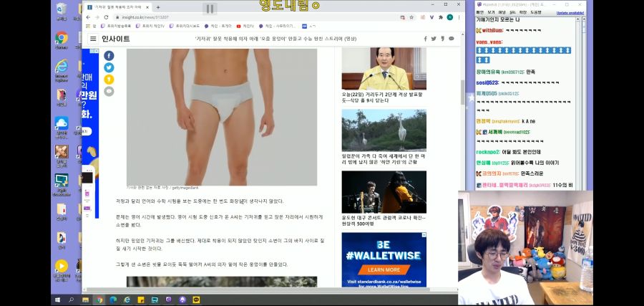Open Microsoft Edge from the taskbar
Viewport: 644px width, 306px height.
click(113, 300)
